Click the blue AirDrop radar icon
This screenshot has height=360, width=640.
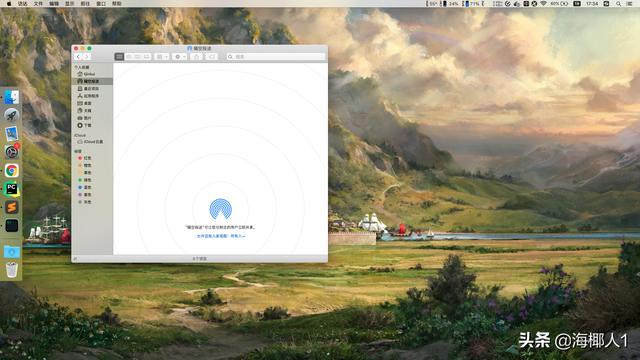tap(220, 209)
